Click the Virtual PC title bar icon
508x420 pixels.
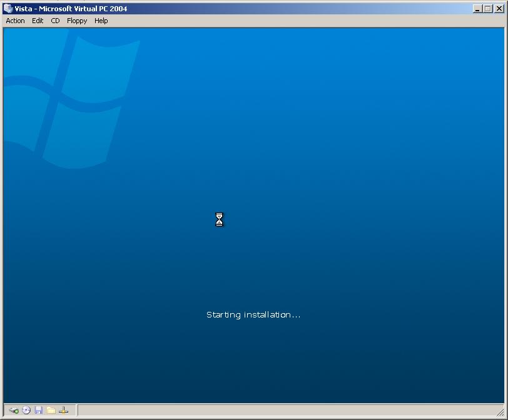point(8,8)
